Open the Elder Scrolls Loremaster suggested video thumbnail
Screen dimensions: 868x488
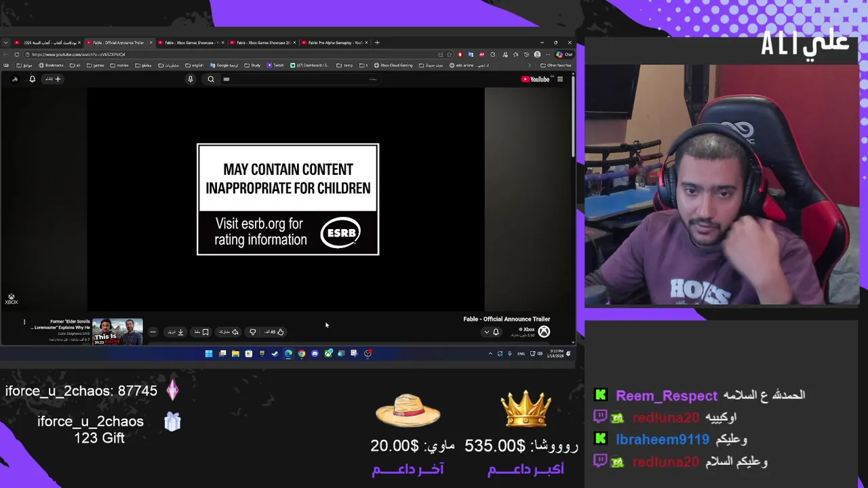117,331
